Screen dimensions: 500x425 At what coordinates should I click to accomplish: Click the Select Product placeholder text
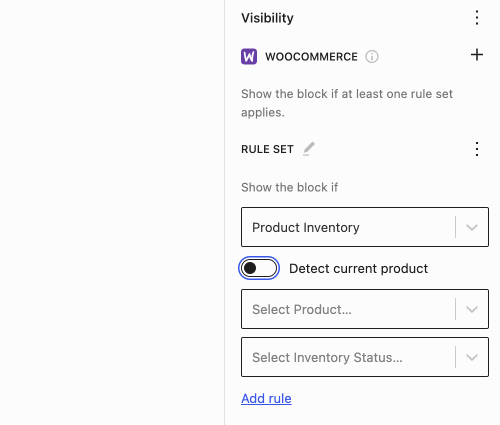click(x=302, y=310)
